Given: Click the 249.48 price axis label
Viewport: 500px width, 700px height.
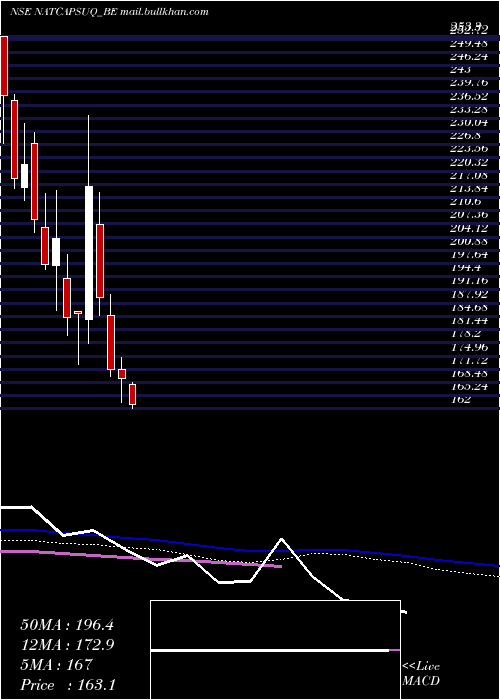Looking at the screenshot, I should tap(468, 43).
